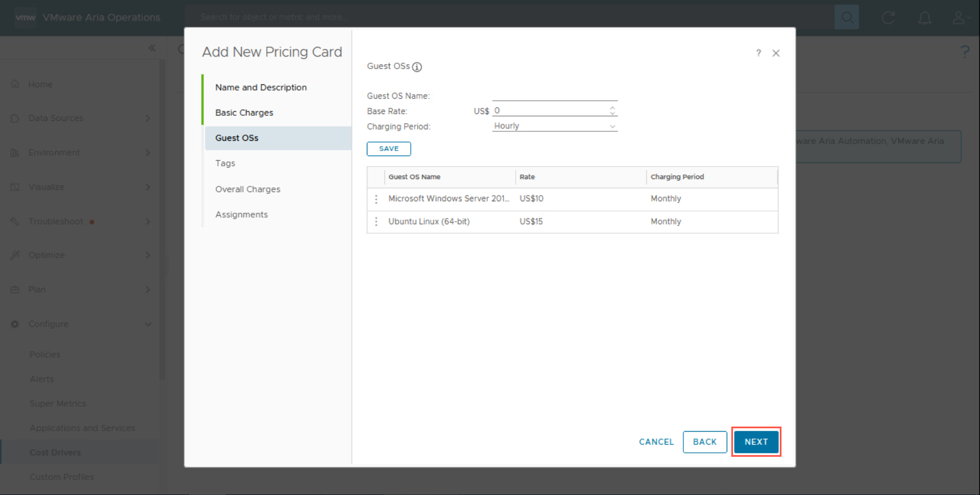
Task: Select the Overall Charges step
Action: tap(248, 189)
